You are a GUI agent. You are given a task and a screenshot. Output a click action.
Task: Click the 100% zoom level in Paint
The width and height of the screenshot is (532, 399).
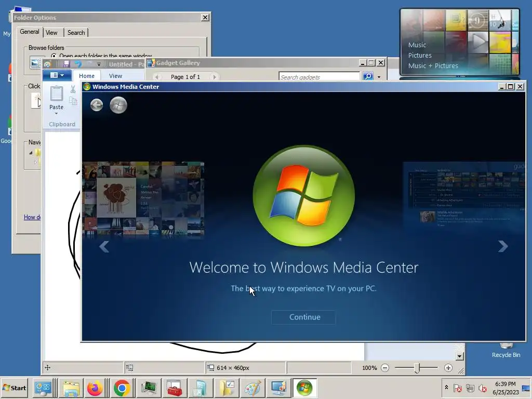(369, 368)
